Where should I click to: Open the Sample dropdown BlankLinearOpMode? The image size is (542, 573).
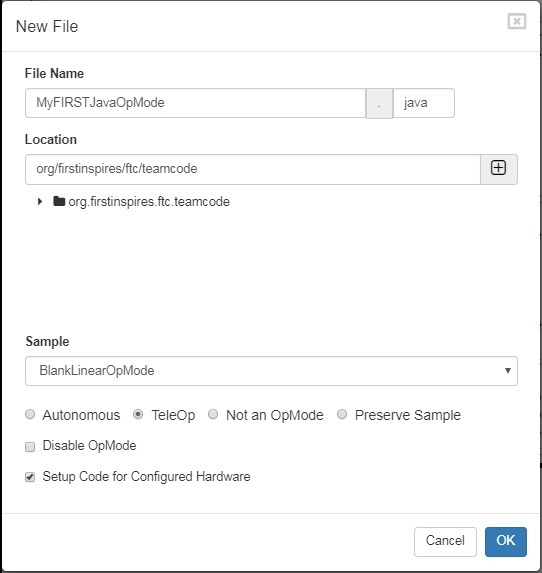point(271,371)
